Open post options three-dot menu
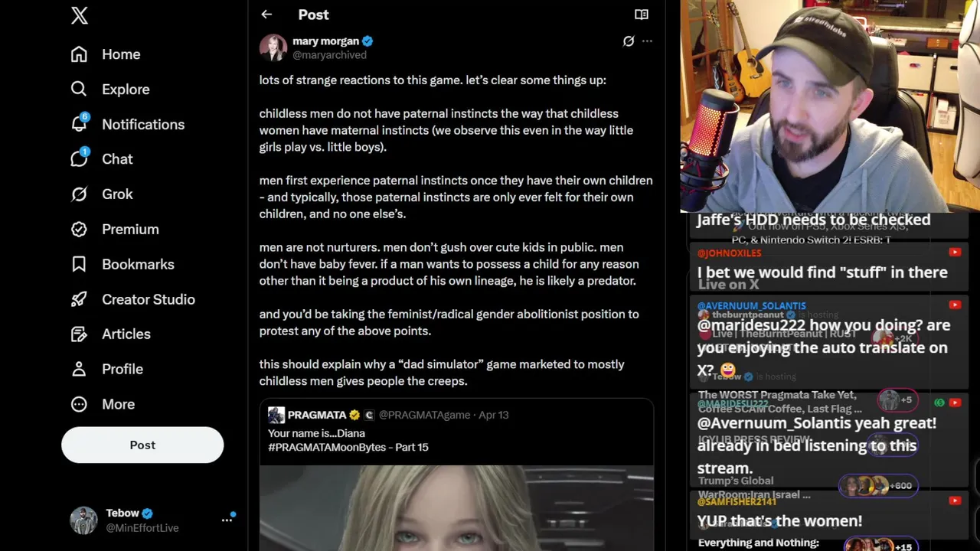 tap(647, 41)
